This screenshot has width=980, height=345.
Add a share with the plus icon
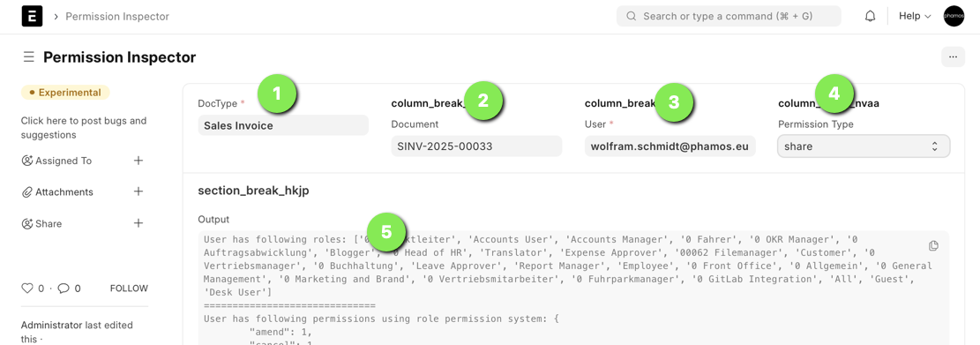pyautogui.click(x=138, y=223)
